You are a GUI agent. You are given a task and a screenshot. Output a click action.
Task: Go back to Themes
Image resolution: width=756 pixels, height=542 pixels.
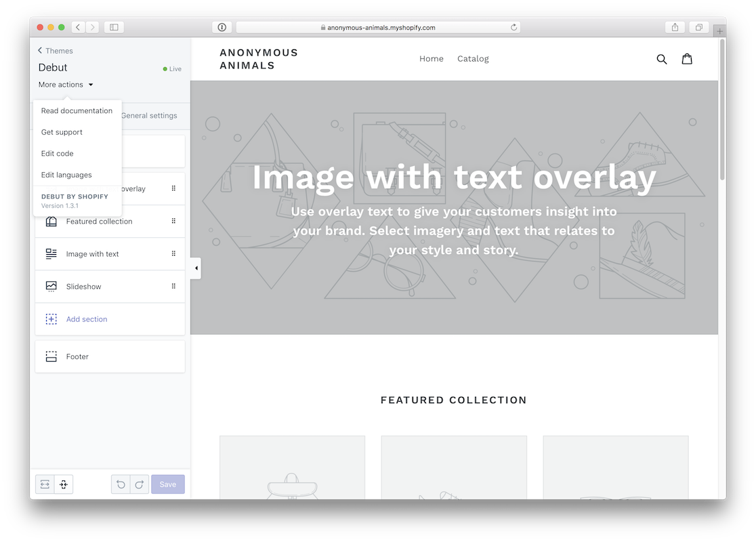55,51
